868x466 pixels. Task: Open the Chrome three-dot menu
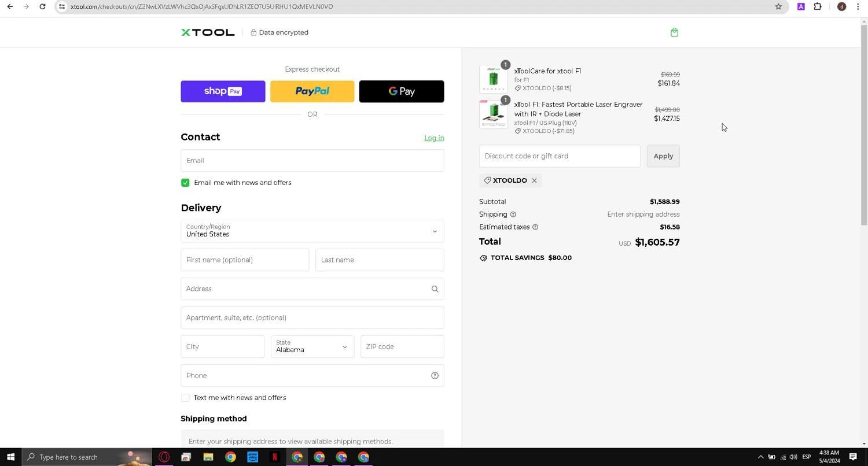click(858, 6)
